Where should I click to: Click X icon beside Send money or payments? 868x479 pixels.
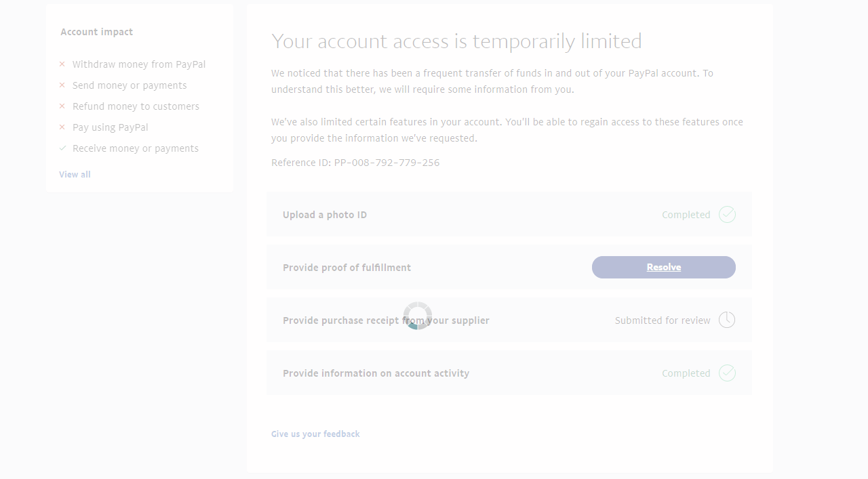point(62,85)
